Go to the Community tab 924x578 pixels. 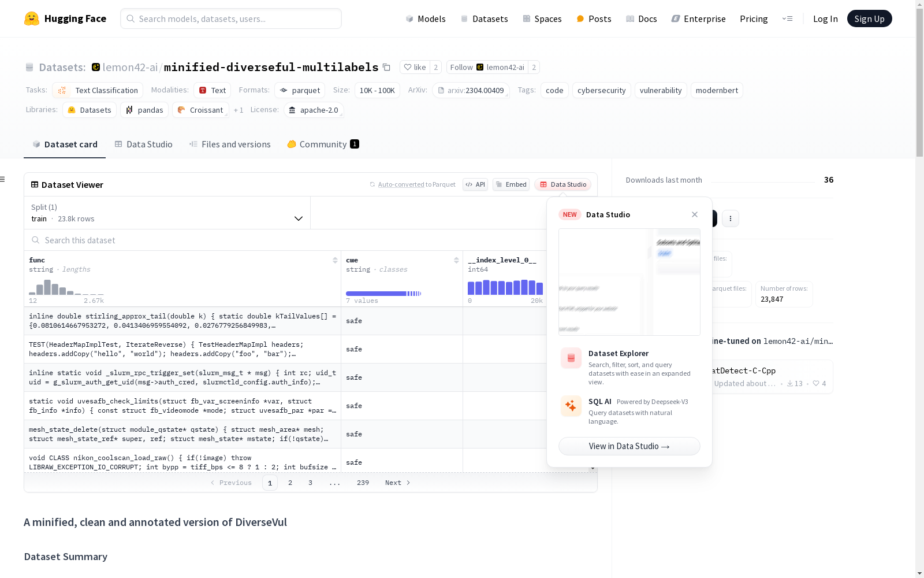[x=323, y=144]
